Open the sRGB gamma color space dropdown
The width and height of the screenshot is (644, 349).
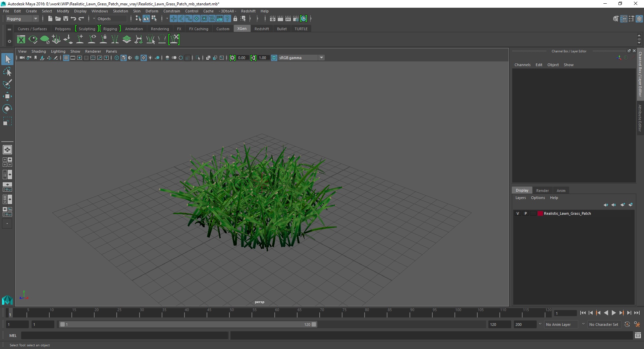point(301,58)
